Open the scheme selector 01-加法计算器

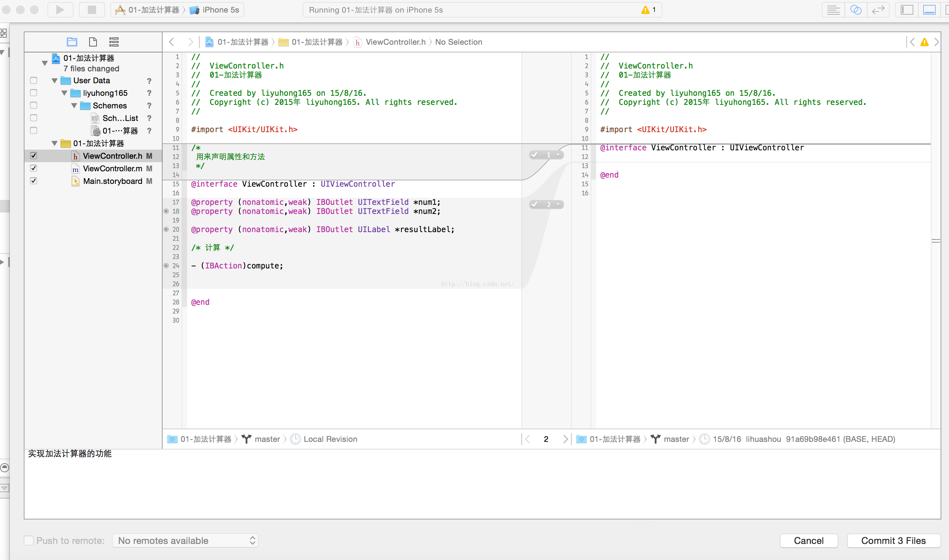point(148,10)
